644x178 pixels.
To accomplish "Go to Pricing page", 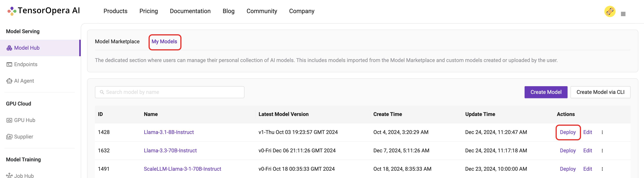I will point(149,11).
